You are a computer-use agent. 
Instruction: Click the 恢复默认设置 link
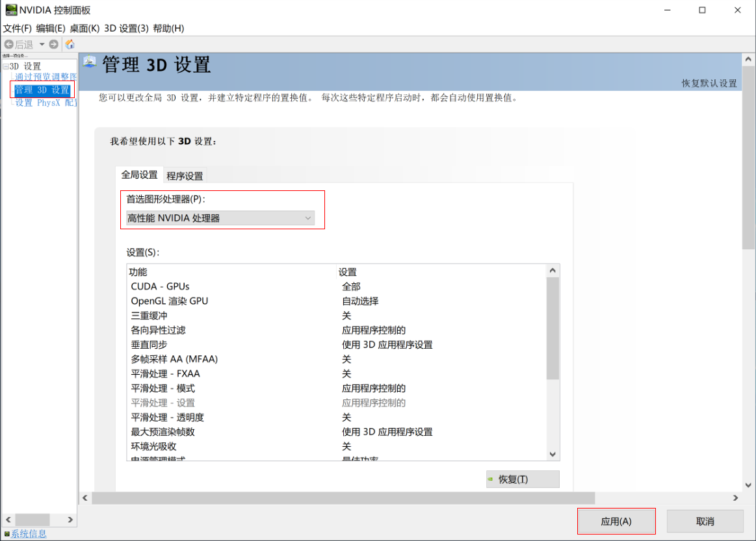click(x=709, y=83)
